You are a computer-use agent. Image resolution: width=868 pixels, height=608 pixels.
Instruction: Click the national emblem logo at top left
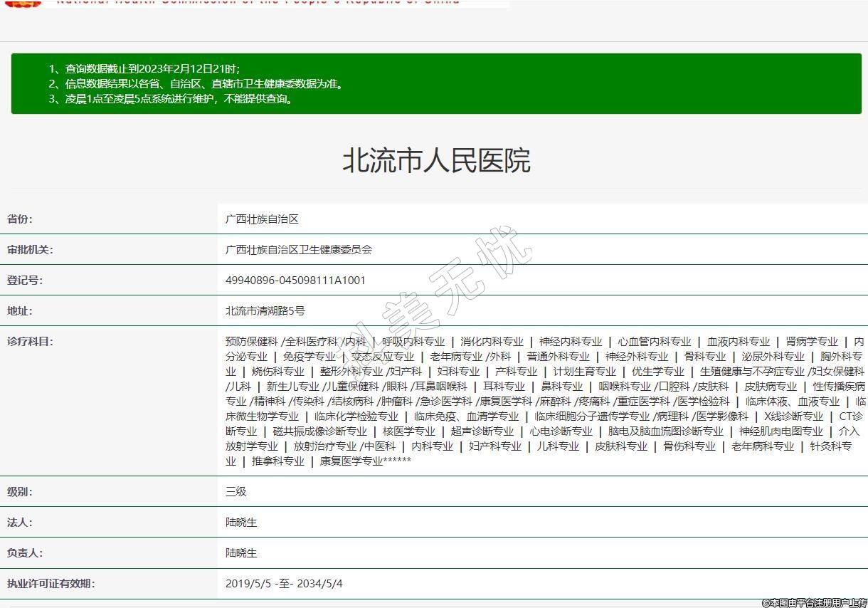[23, 3]
